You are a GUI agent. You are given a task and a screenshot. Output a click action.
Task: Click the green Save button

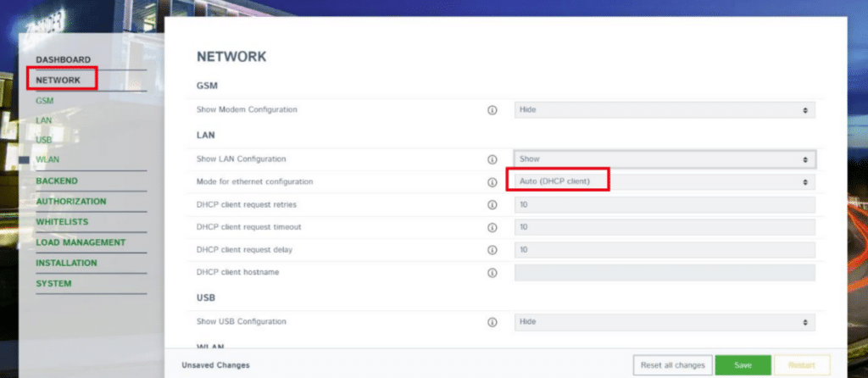(743, 365)
